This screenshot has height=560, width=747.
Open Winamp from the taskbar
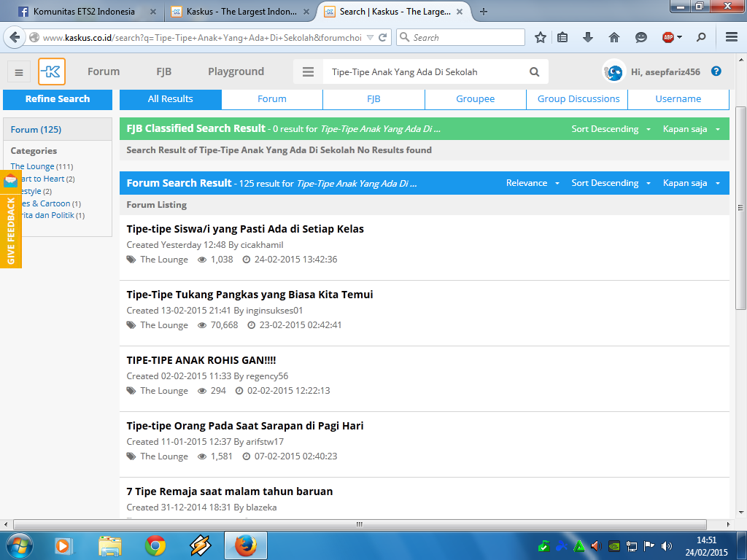[201, 545]
